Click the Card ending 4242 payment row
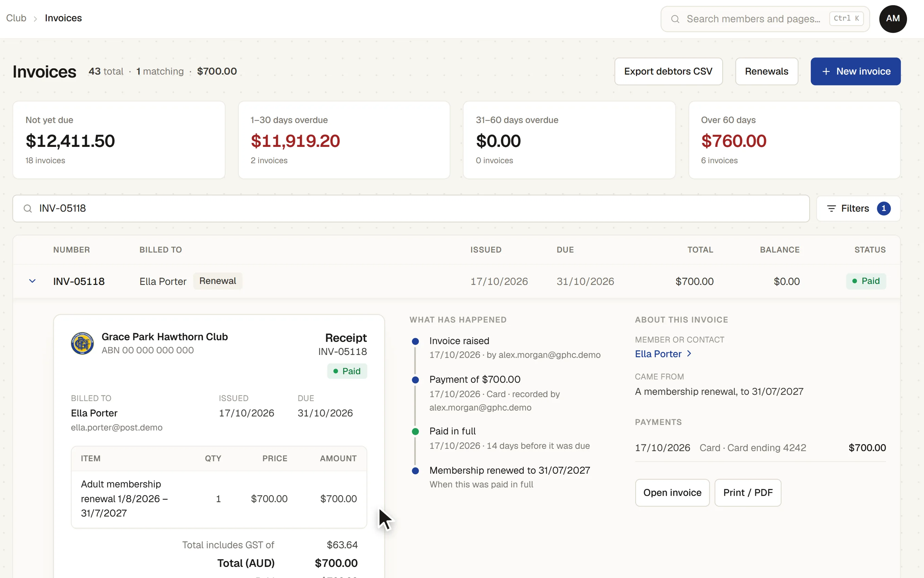This screenshot has height=578, width=924. pos(760,448)
